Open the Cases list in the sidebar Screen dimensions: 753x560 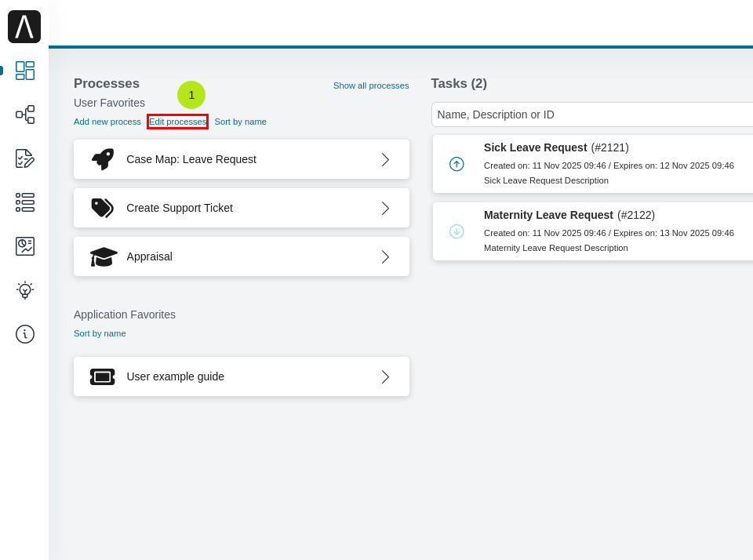pos(24,202)
